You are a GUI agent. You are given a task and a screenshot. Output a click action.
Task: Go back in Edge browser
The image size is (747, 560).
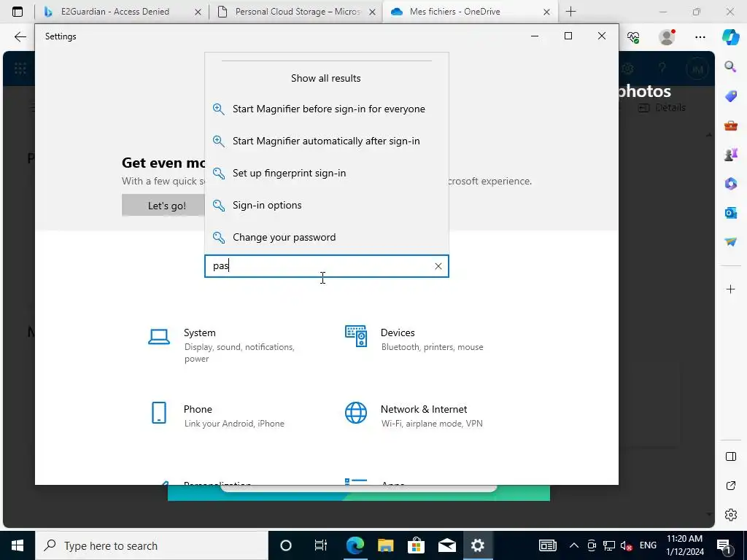click(x=20, y=37)
